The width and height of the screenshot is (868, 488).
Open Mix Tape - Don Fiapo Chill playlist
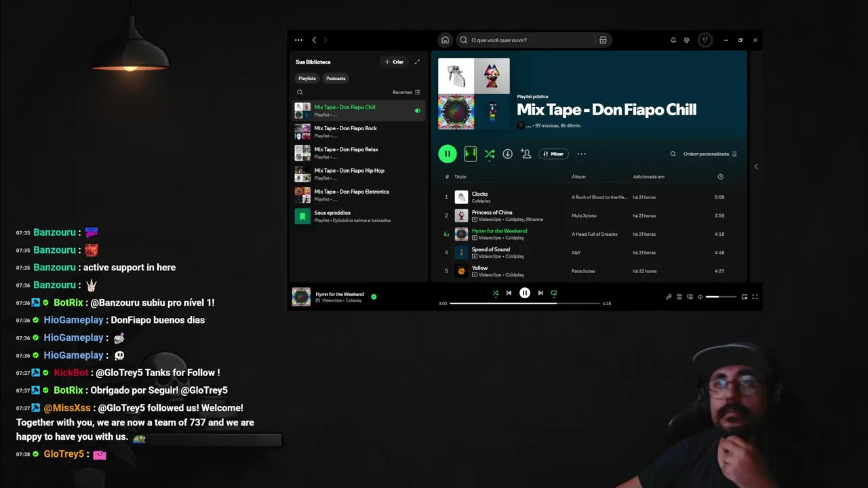[x=359, y=110]
